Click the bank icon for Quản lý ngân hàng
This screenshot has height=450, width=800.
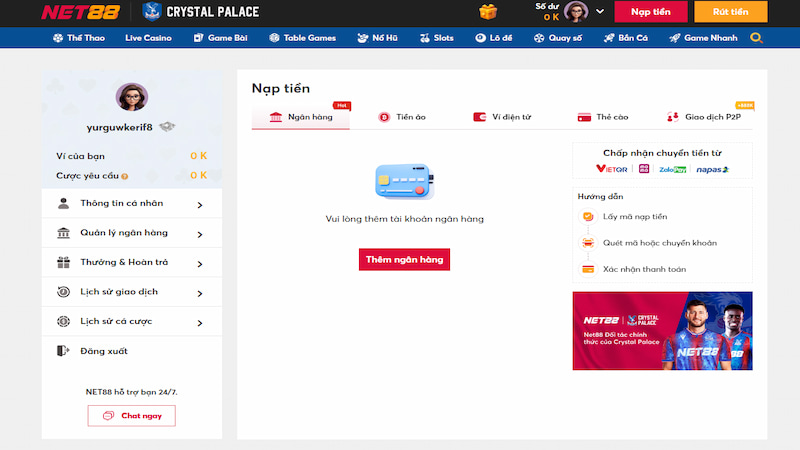click(63, 233)
